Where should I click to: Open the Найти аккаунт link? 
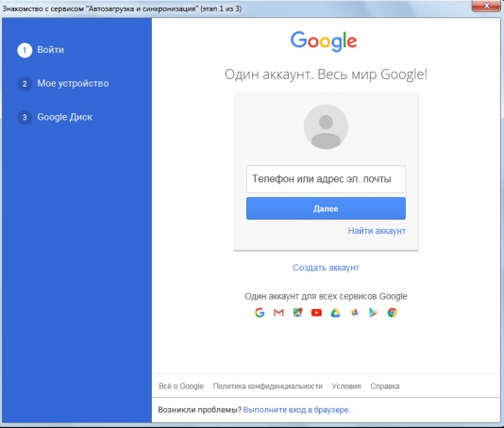pyautogui.click(x=377, y=231)
